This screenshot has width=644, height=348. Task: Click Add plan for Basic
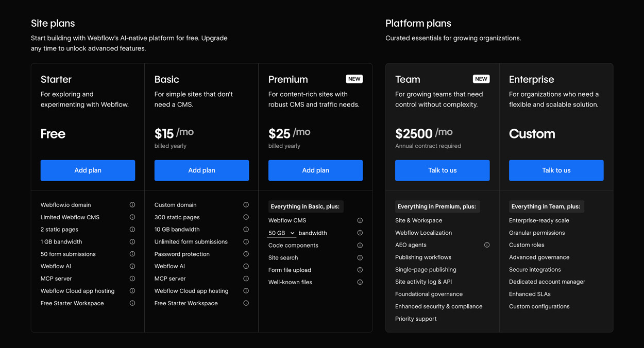[x=201, y=170]
